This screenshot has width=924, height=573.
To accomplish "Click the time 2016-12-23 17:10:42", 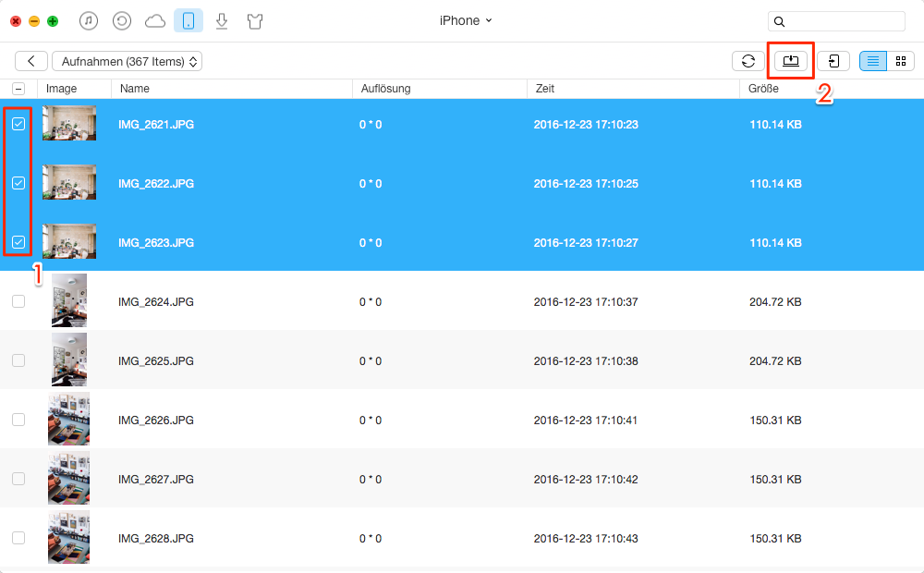I will tap(586, 480).
